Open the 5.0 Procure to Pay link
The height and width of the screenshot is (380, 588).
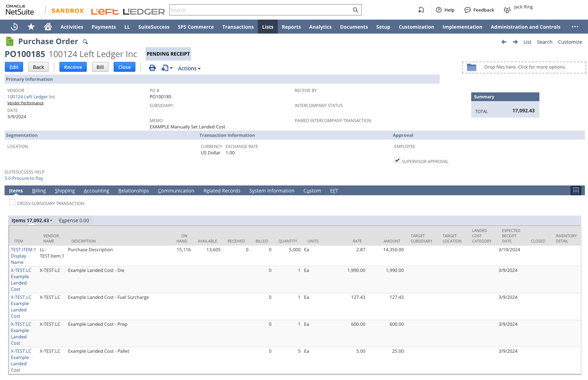(24, 178)
